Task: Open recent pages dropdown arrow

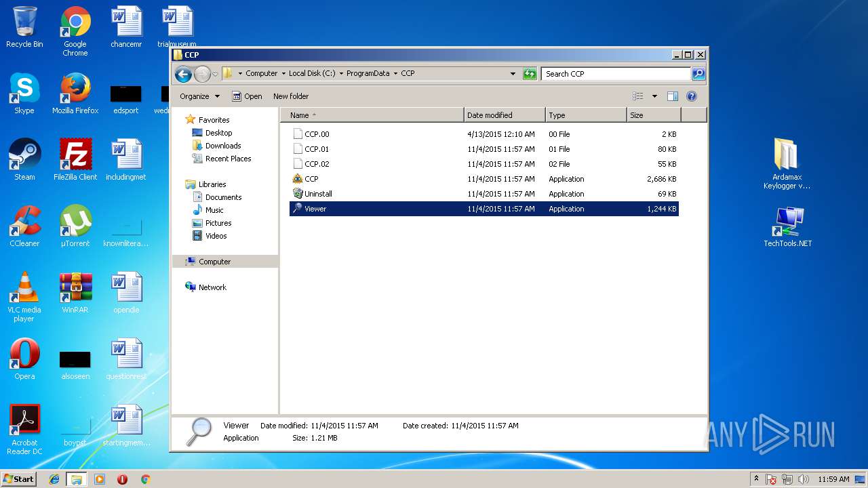Action: (x=215, y=74)
